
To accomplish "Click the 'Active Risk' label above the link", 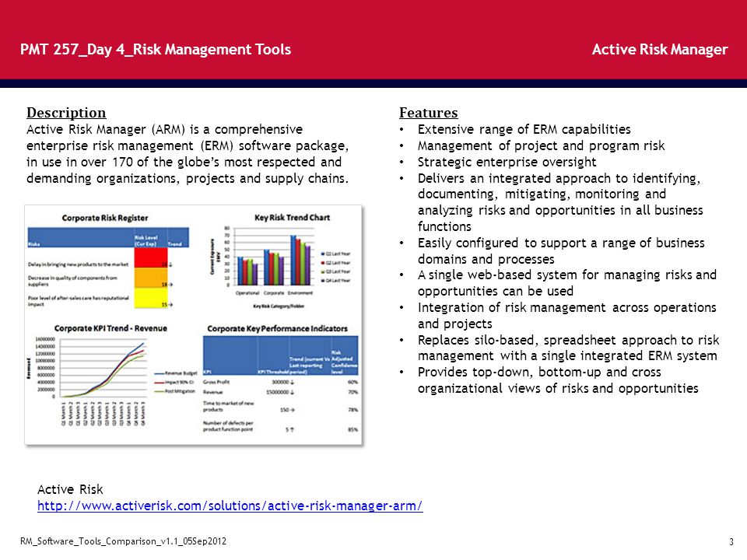I will (70, 489).
